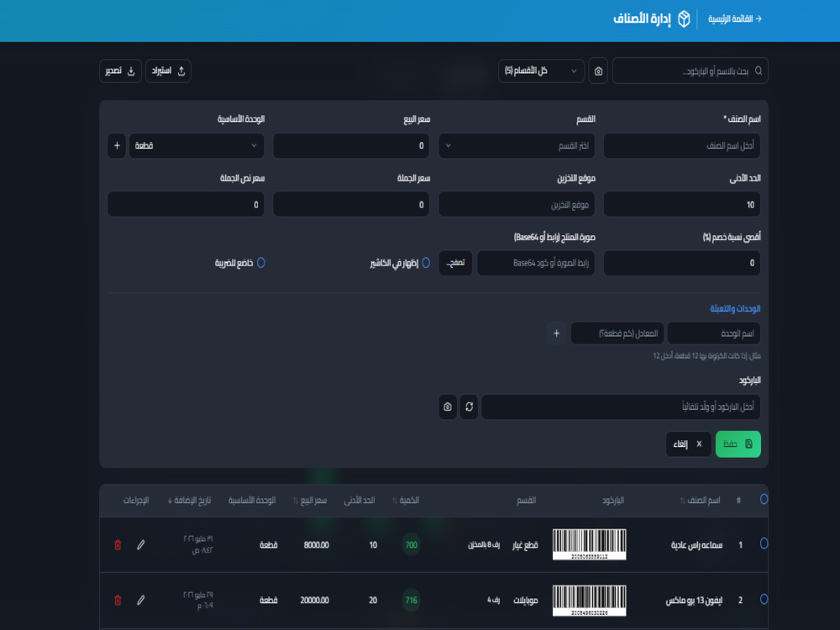Click price cell 20000.00
This screenshot has width=840, height=630.
tap(314, 600)
